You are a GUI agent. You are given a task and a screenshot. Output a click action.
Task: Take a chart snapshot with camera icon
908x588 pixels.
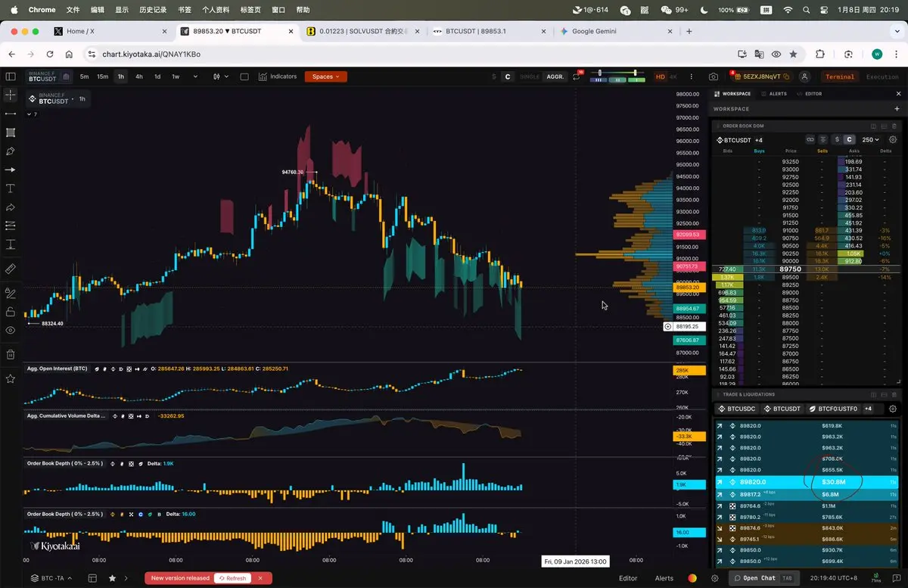coord(714,76)
